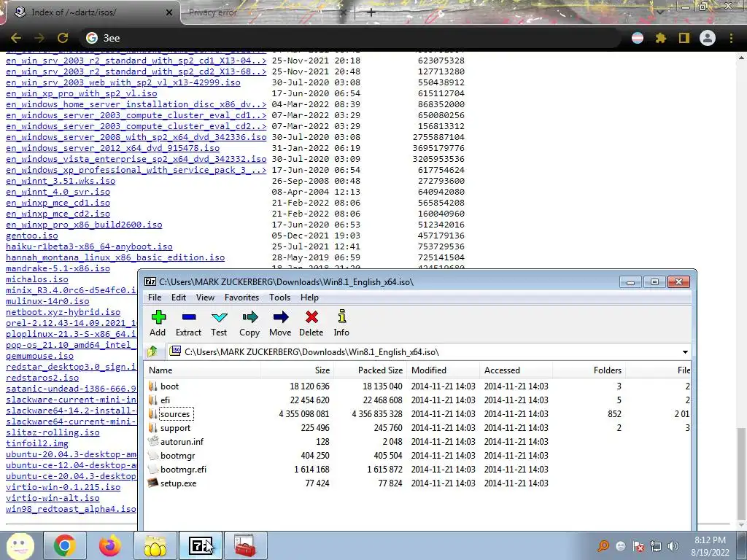Open the Help menu in 7-Zip
This screenshot has height=560, width=747.
tap(309, 297)
